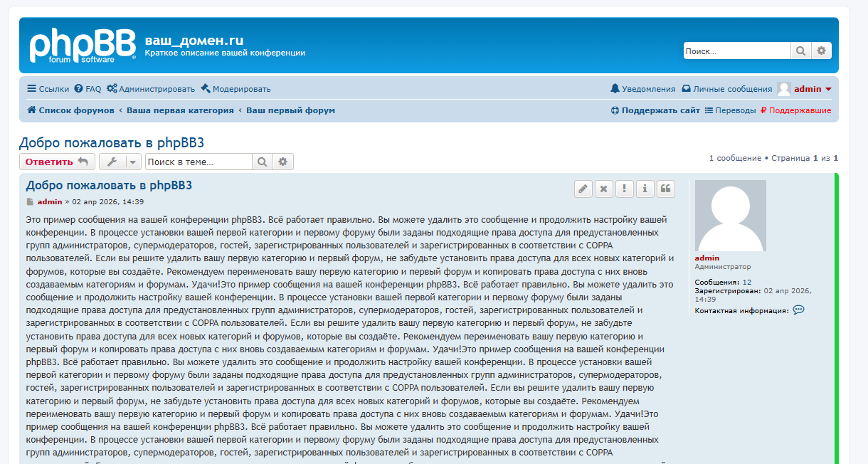The image size is (868, 464).
Task: Click the site name ваш_домен.ru
Action: [x=194, y=40]
